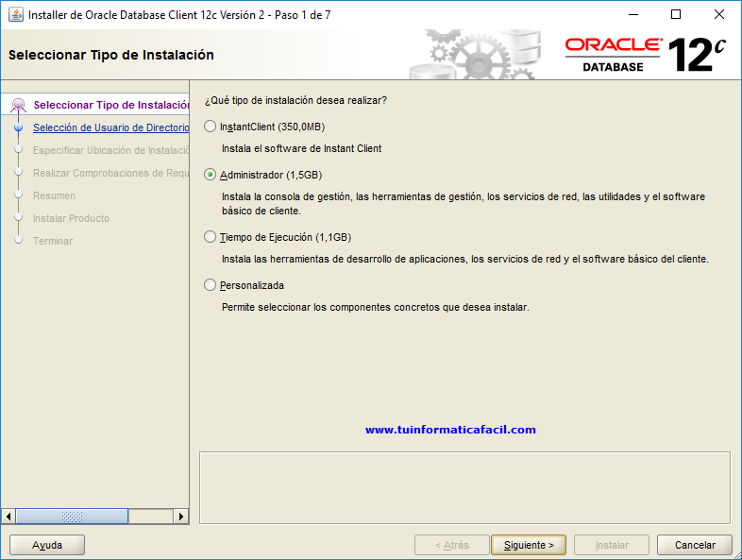Click the disabled Atrás button

point(452,545)
